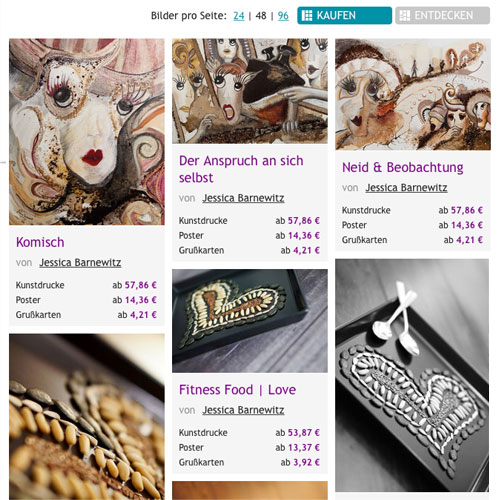Open the black-and-white spoons heart photo
Viewport: 500px width, 500px height.
point(412,375)
